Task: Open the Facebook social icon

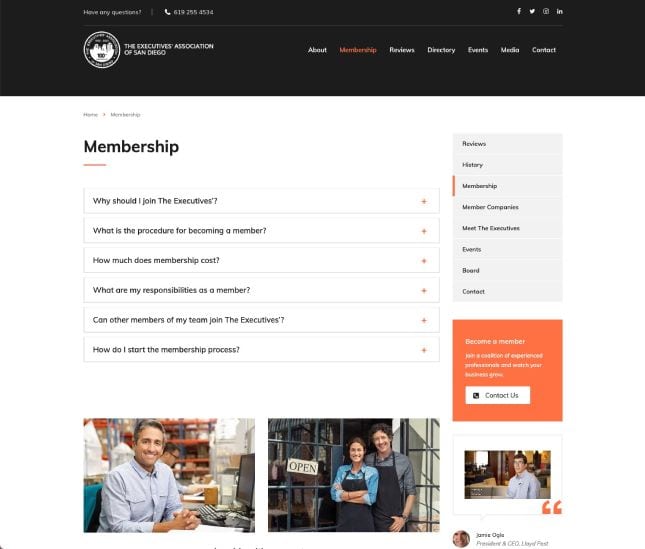Action: click(519, 11)
